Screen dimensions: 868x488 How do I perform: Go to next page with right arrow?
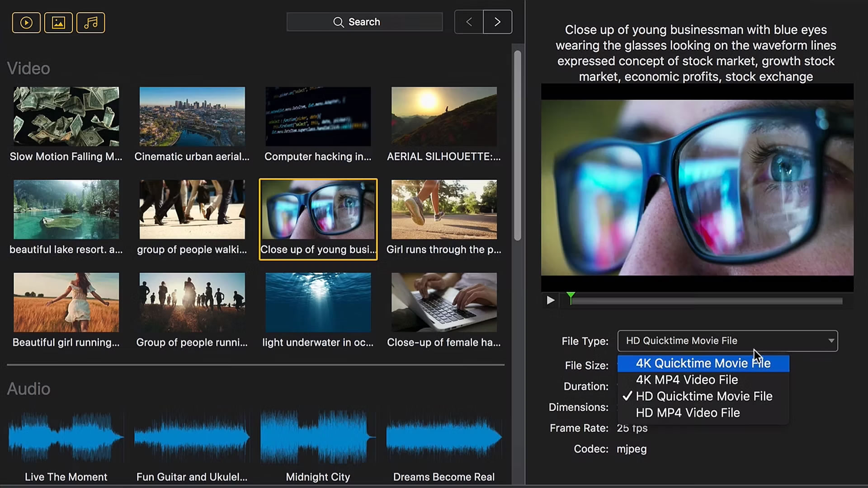(497, 22)
